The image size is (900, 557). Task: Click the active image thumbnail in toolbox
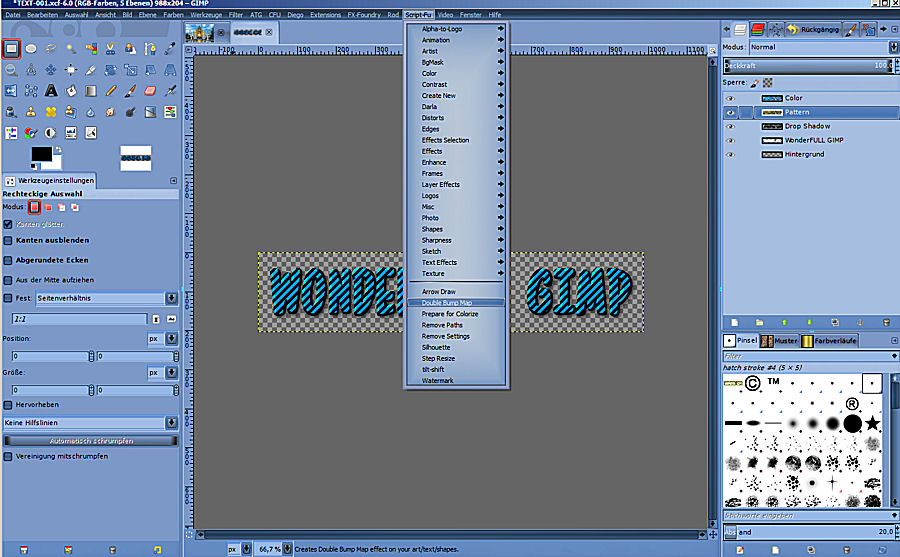click(x=135, y=158)
